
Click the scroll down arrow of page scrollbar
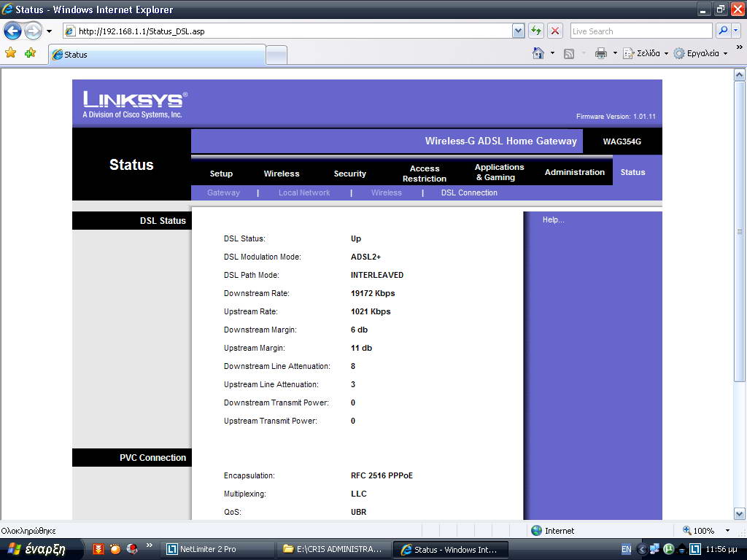[740, 514]
